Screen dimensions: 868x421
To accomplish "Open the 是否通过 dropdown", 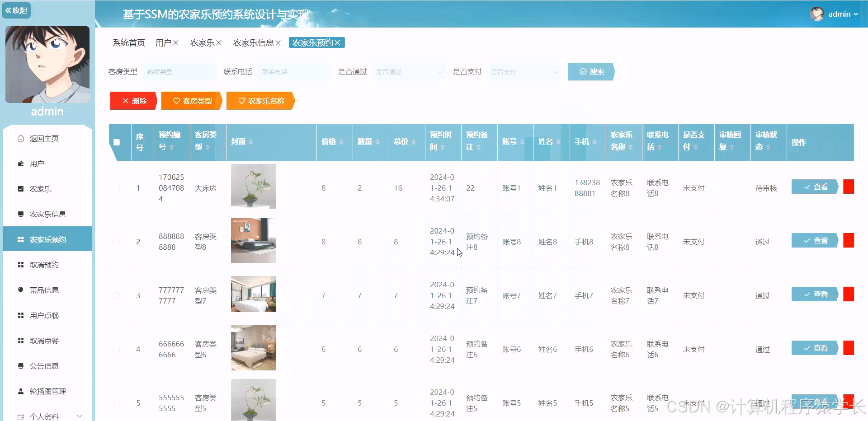I will pyautogui.click(x=408, y=71).
